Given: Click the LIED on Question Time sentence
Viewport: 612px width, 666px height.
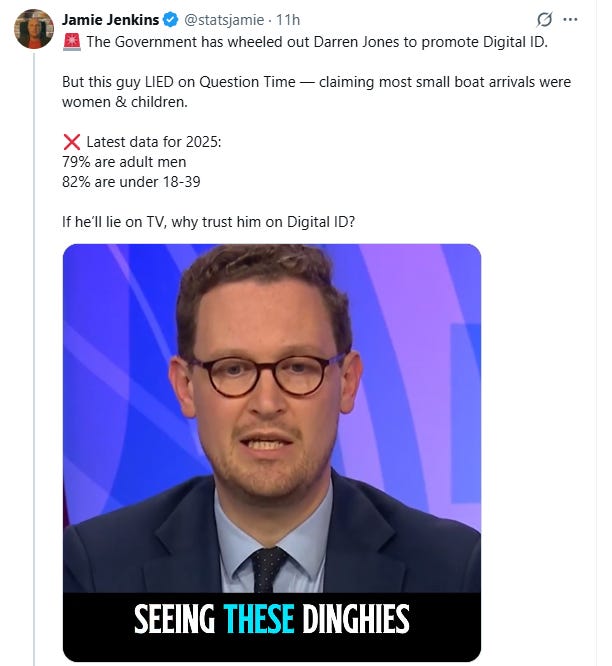Looking at the screenshot, I should 316,82.
